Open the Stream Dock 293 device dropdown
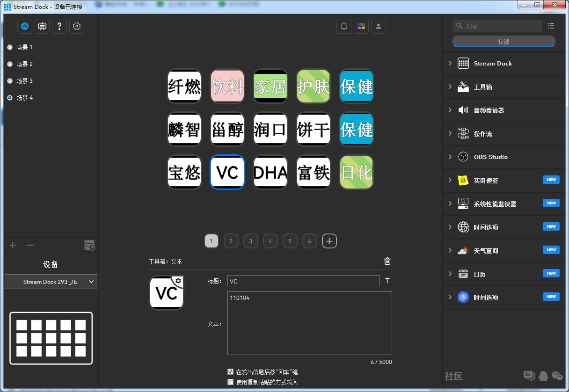Viewport: 569px width, 392px height. click(51, 282)
